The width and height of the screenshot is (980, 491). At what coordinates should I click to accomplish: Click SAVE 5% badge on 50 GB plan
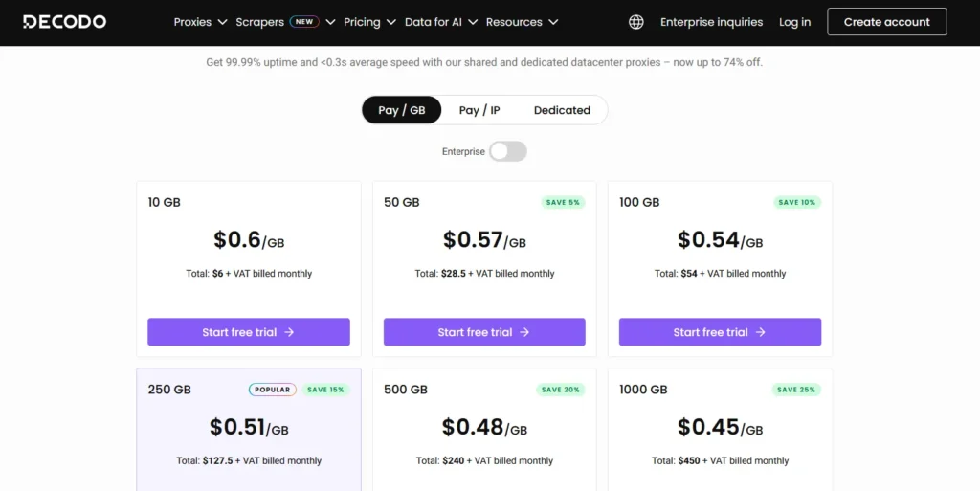click(561, 202)
